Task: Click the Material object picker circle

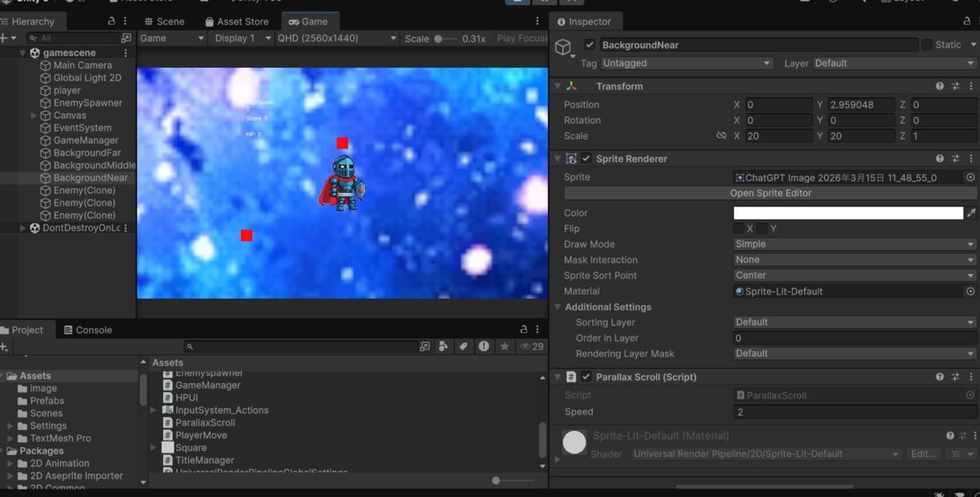Action: (x=970, y=291)
